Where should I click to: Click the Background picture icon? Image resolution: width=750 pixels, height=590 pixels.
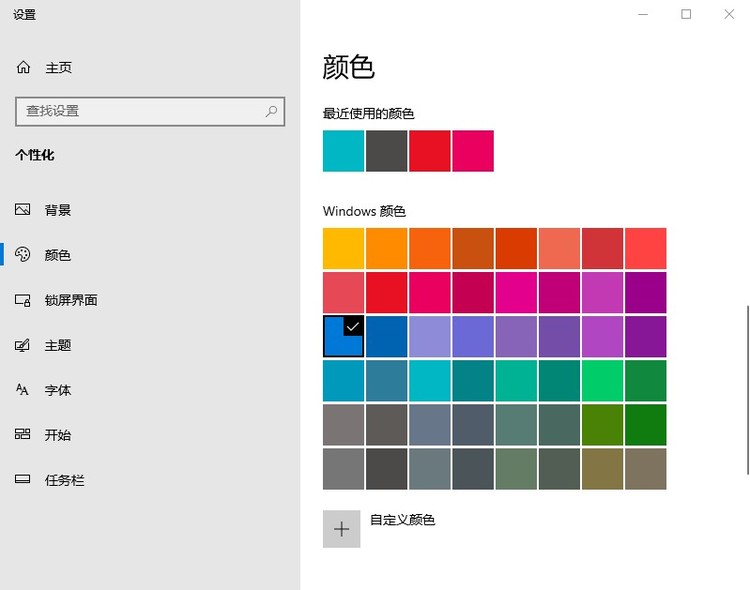tap(23, 210)
